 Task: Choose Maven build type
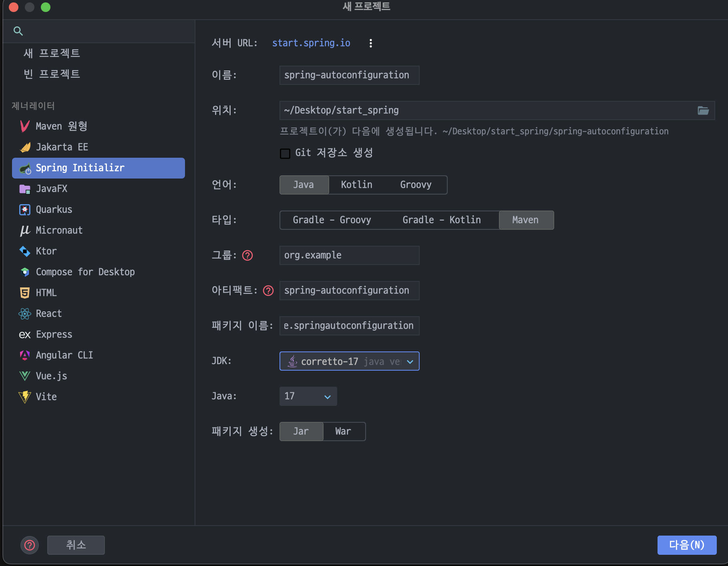(526, 220)
